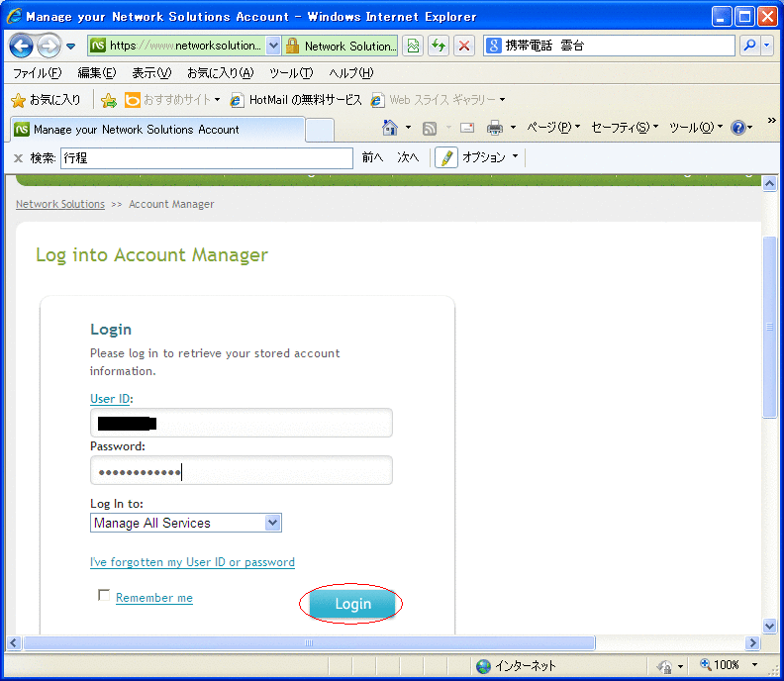The image size is (784, 681).
Task: Click 次へ to find next
Action: [408, 157]
